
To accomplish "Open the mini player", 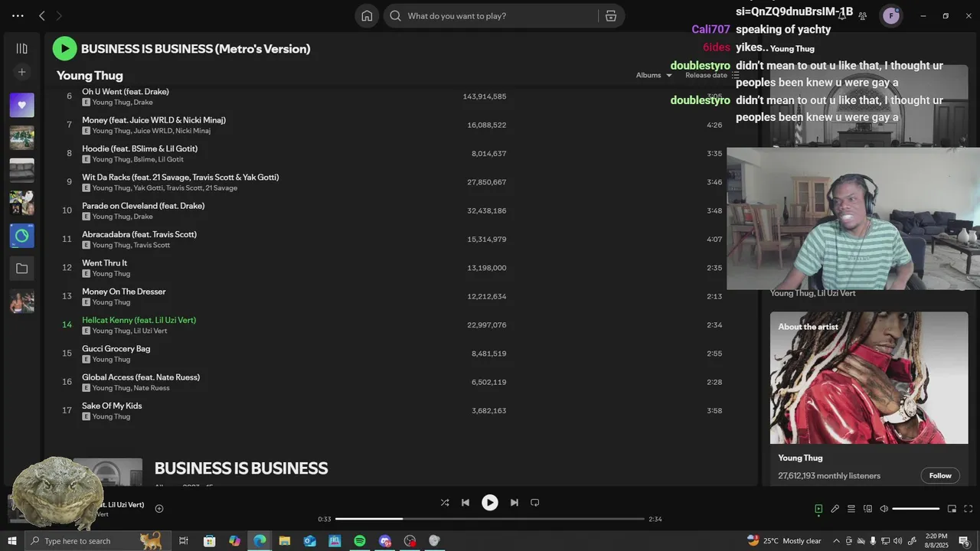I will [952, 509].
